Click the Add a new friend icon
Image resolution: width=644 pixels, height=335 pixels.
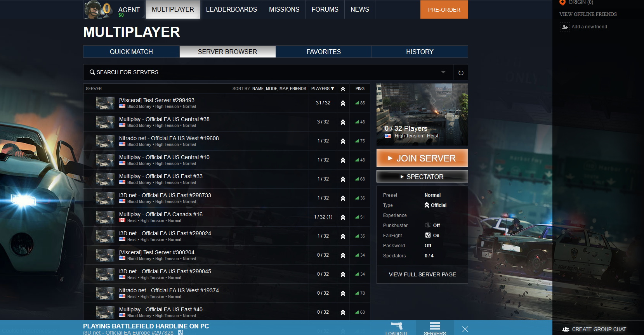565,27
